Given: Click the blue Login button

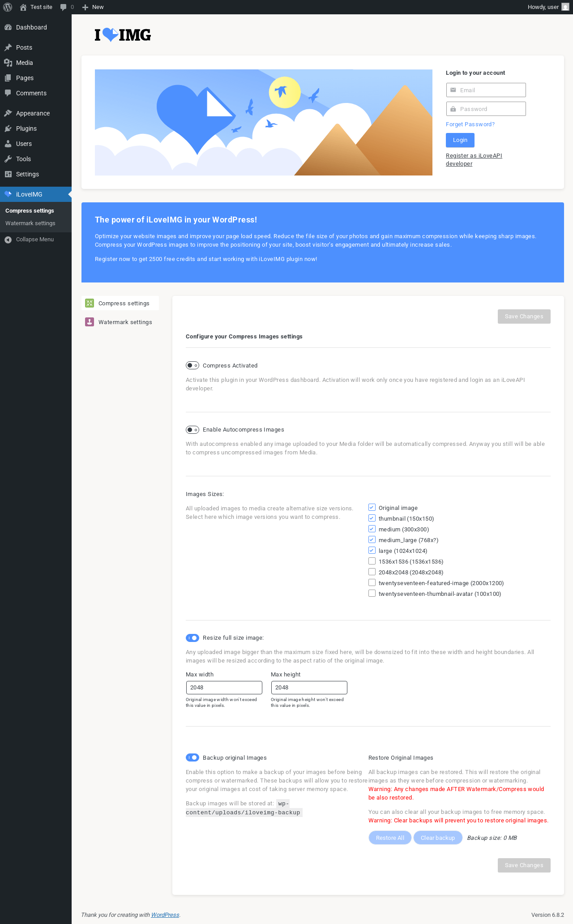Looking at the screenshot, I should pyautogui.click(x=460, y=140).
